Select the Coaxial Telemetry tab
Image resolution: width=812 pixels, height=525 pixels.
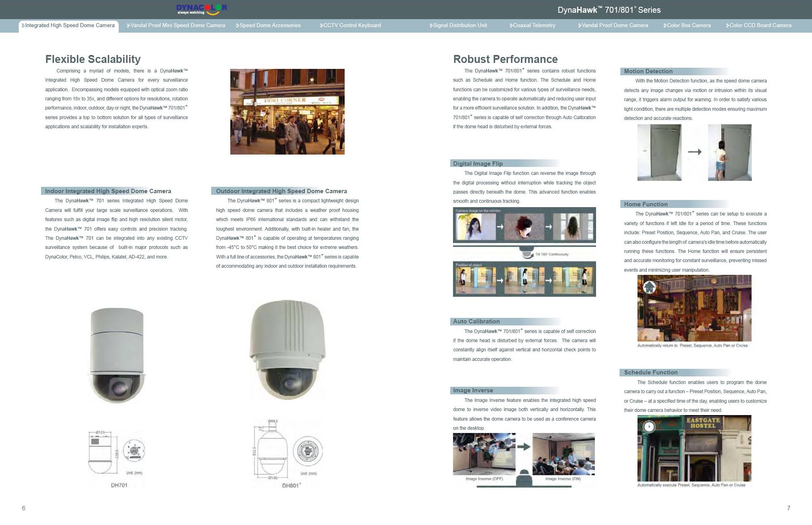click(532, 25)
